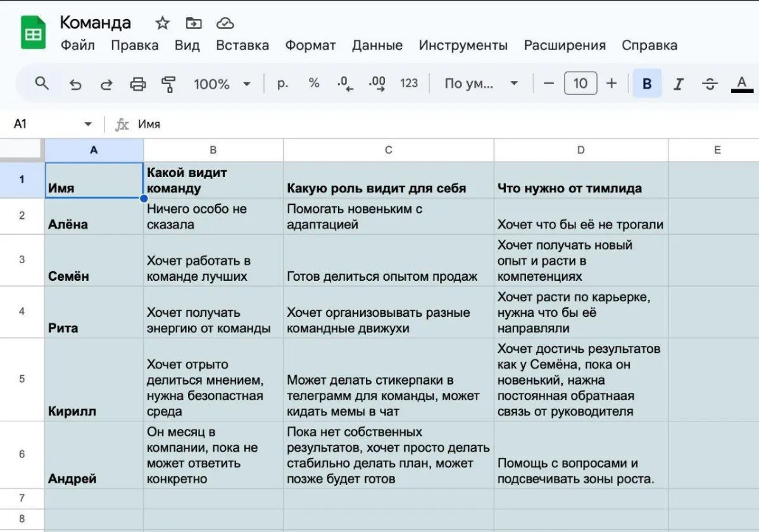Select cell with name Андрей

point(94,455)
